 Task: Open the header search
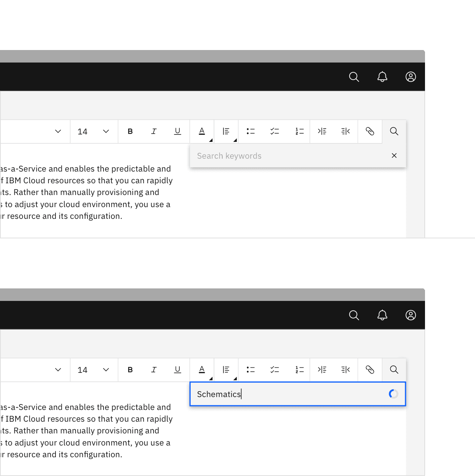click(354, 77)
